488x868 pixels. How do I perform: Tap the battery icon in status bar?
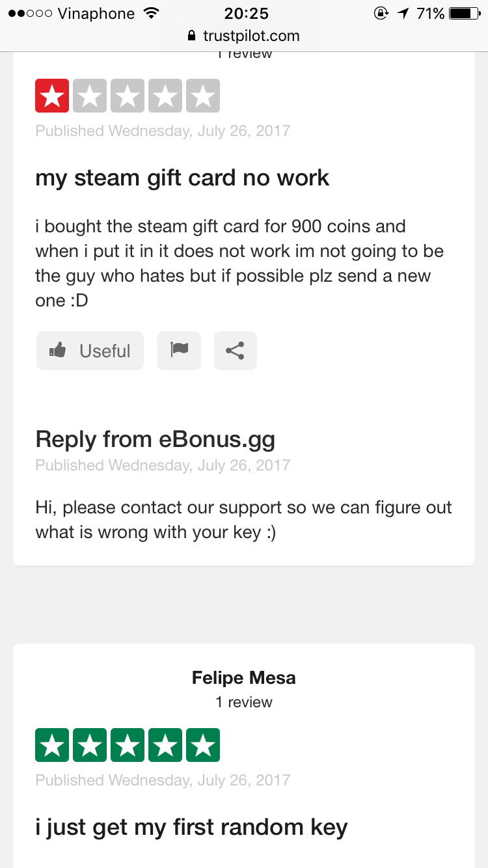click(464, 14)
